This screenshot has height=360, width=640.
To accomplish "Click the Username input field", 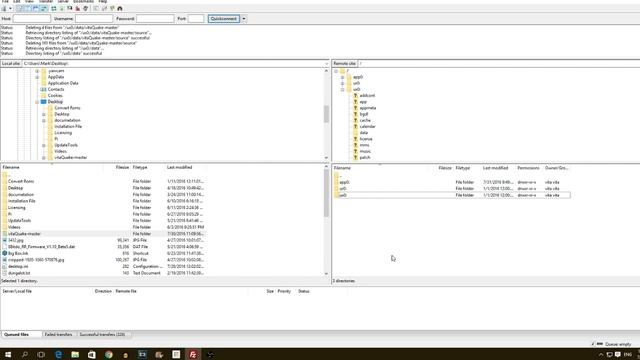I will [x=94, y=18].
